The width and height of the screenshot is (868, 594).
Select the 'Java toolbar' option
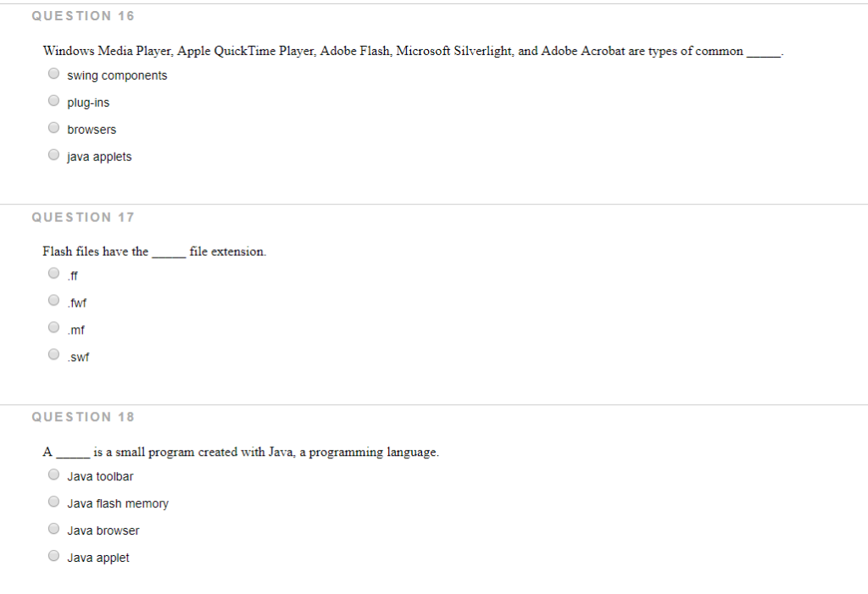[53, 474]
